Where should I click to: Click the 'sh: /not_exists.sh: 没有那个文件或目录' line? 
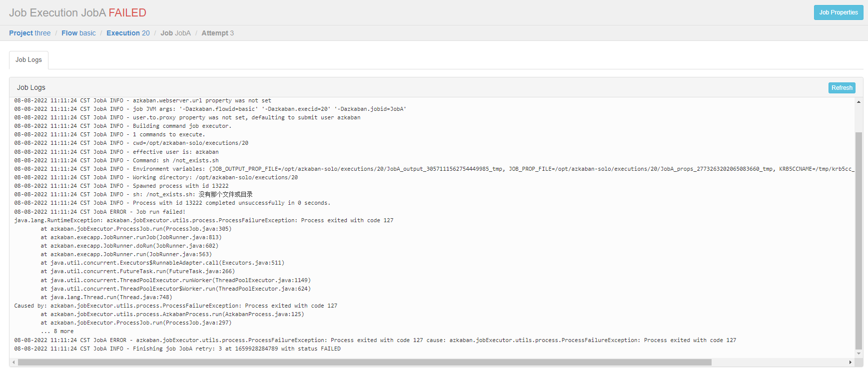[x=133, y=194]
